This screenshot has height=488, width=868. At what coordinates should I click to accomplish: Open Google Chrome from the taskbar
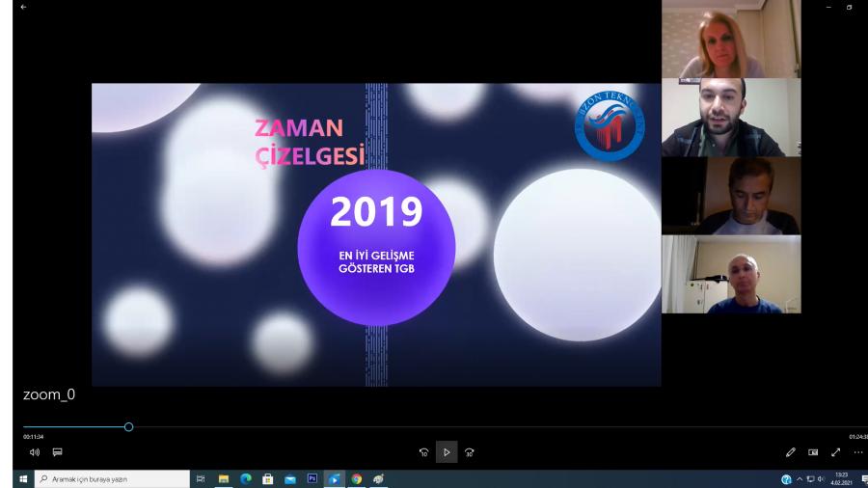(x=357, y=479)
